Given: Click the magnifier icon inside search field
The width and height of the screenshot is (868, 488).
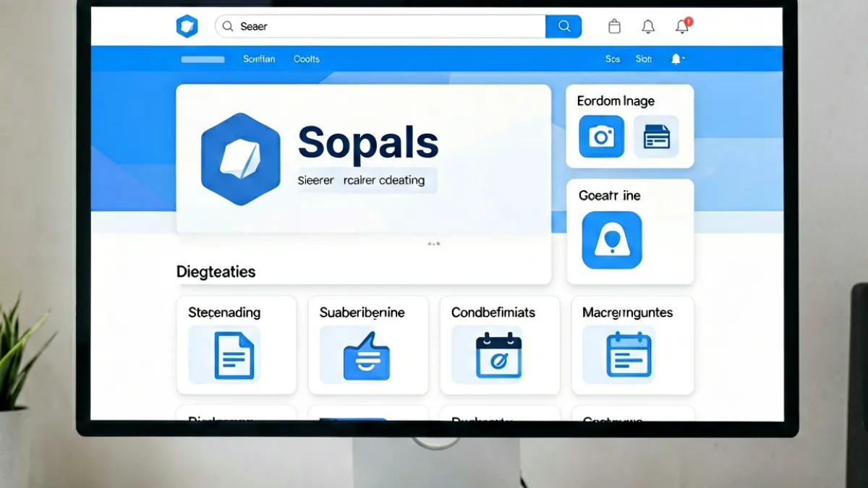Looking at the screenshot, I should 227,27.
